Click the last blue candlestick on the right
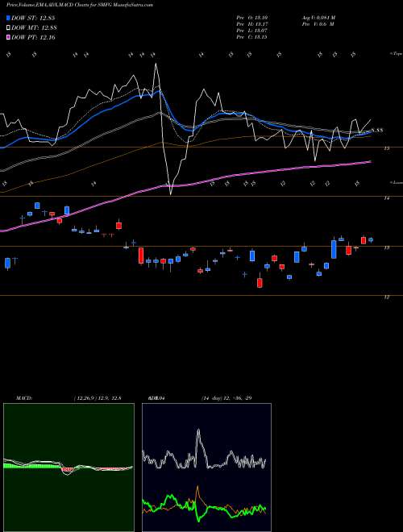The width and height of the screenshot is (403, 532). click(x=371, y=240)
